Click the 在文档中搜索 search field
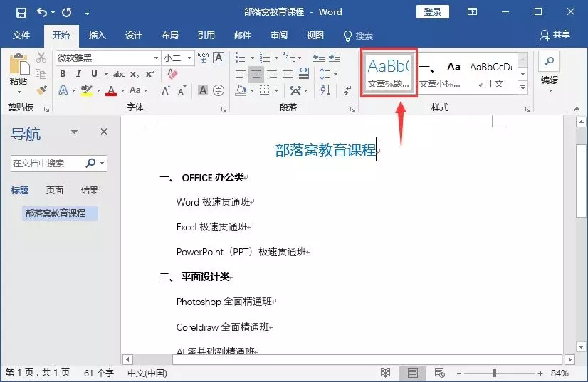Screen dimensions: 588x382 click(x=47, y=164)
